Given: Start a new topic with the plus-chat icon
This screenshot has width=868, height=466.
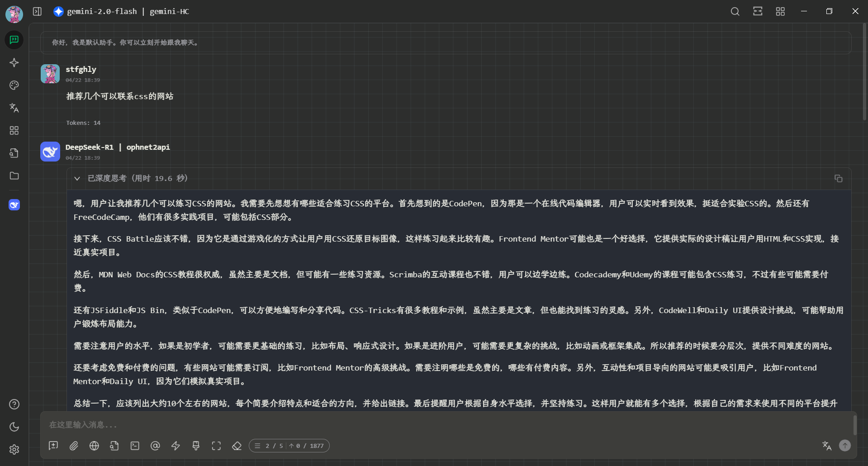Looking at the screenshot, I should tap(53, 446).
